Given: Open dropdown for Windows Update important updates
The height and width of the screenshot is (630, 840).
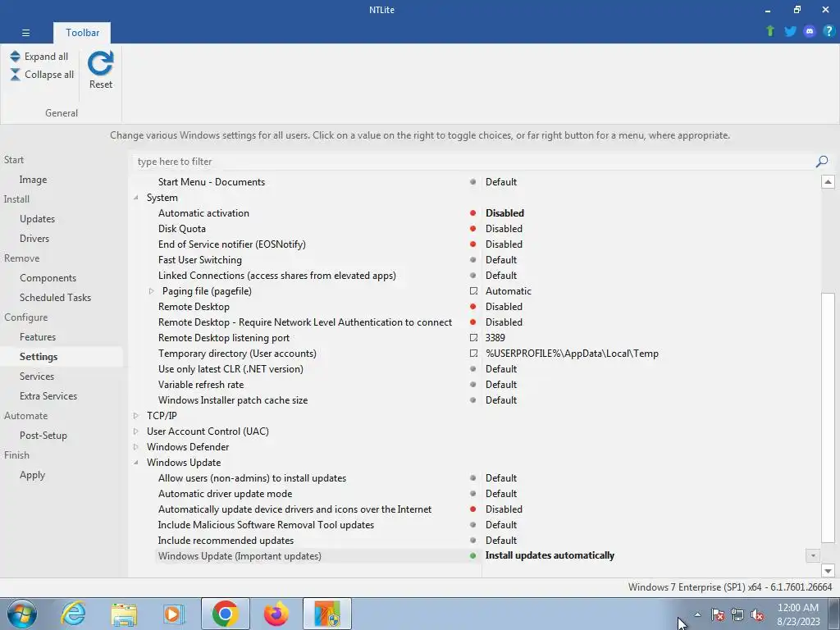Looking at the screenshot, I should click(x=813, y=555).
